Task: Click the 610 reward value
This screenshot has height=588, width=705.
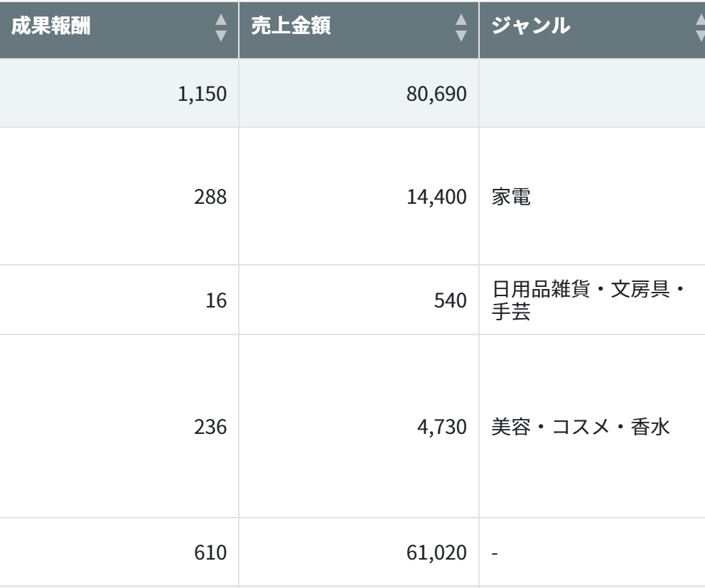Action: (210, 551)
